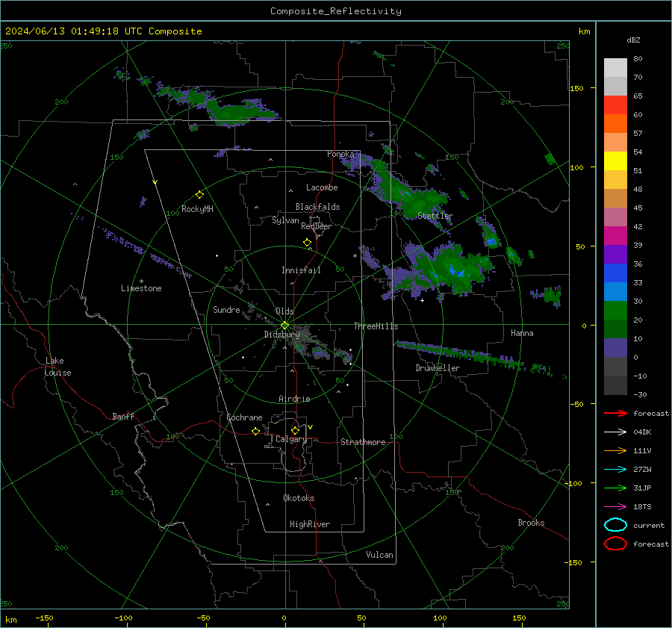The width and height of the screenshot is (672, 628).
Task: Click the yellow diamond marker near RockyMH
Action: 199,195
